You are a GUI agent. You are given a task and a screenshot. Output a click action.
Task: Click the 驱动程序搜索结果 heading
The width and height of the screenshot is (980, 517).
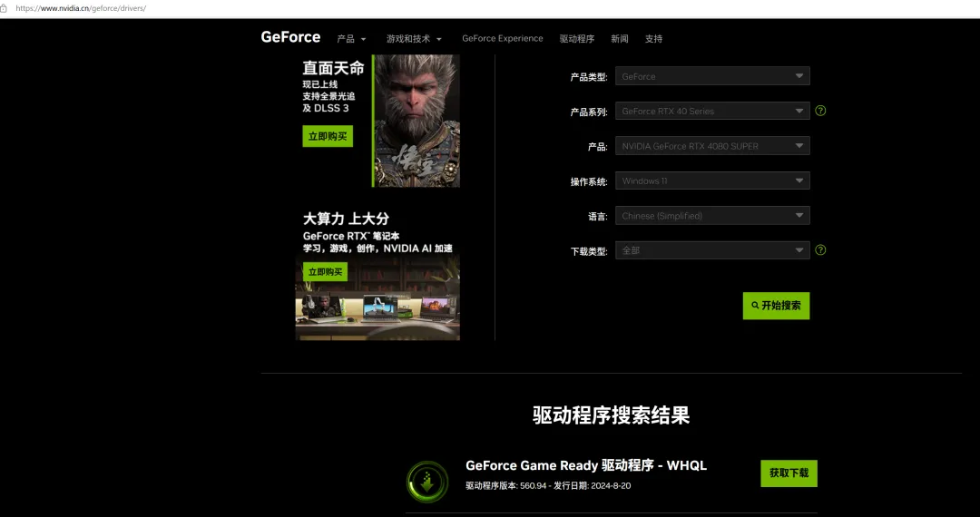(x=612, y=415)
